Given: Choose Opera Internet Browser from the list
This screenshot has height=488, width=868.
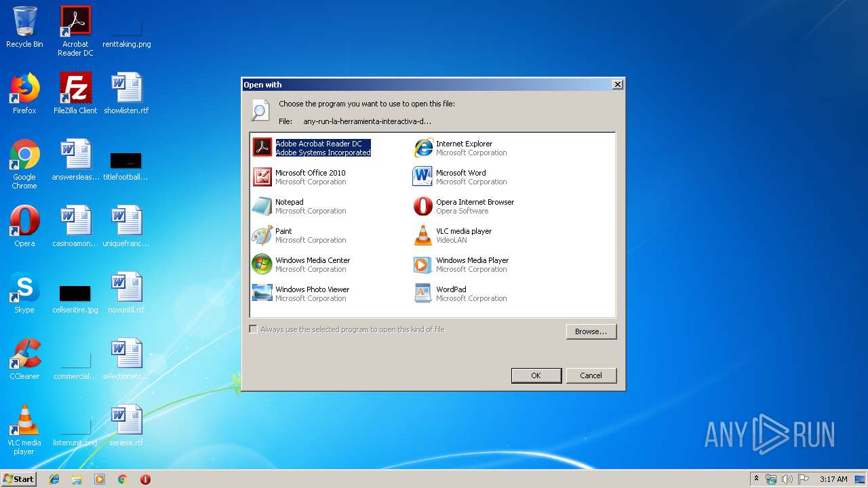Looking at the screenshot, I should point(464,206).
